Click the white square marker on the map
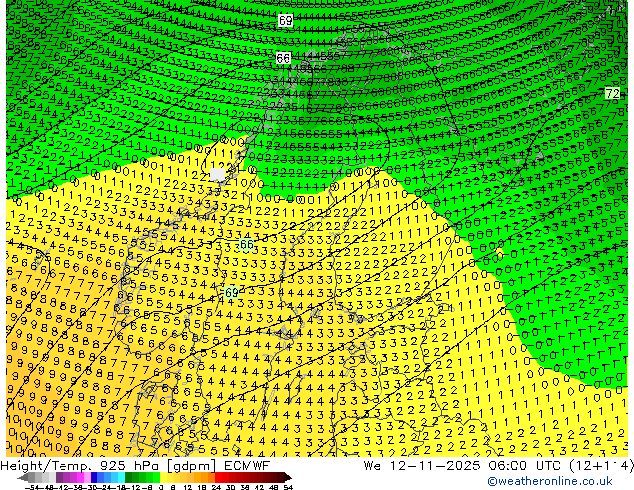Viewport: 634px width, 490px height. coord(218,175)
